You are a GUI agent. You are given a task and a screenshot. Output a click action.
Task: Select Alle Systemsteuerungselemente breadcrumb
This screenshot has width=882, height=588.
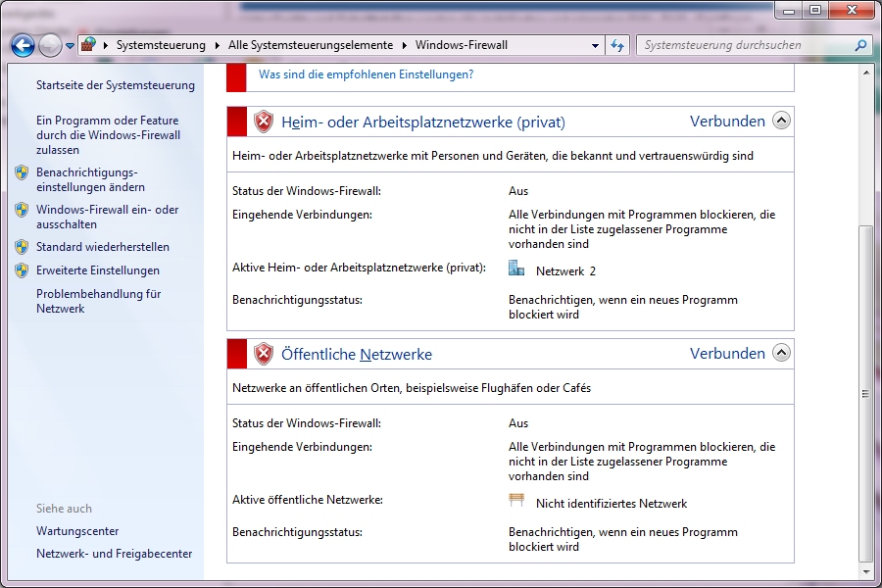[x=311, y=45]
